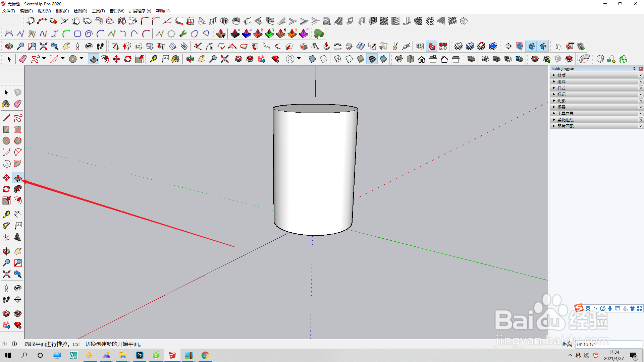Select the Push/Pull tool in left toolbar
The image size is (644, 362).
[18, 178]
